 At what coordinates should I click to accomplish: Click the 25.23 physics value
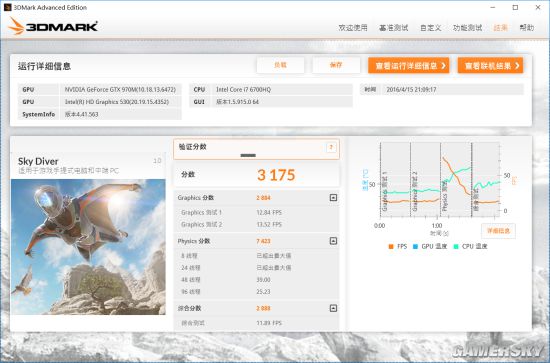(x=263, y=291)
